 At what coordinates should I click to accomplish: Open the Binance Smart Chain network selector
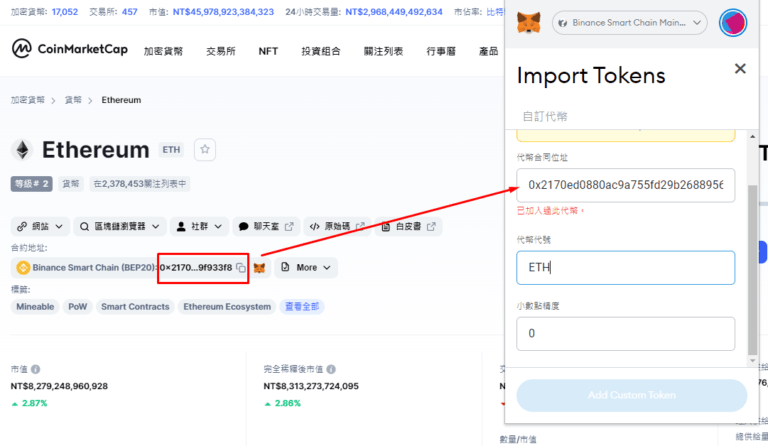coord(629,23)
